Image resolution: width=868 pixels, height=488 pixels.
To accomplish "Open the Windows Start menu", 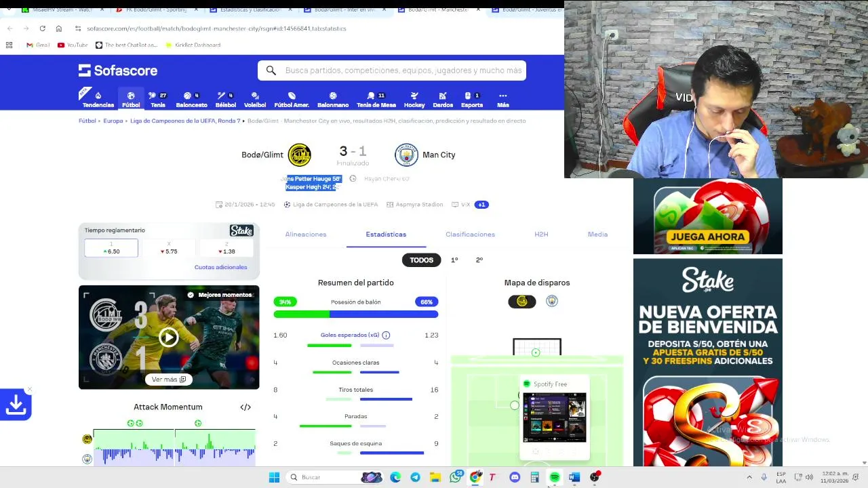I will tap(274, 477).
